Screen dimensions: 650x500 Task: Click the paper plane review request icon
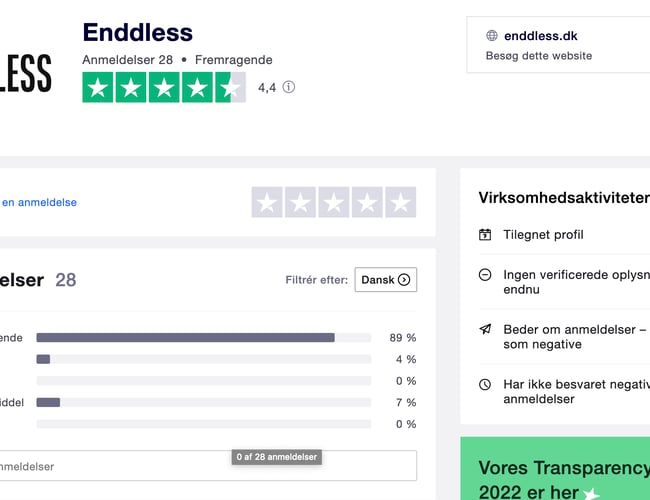point(485,329)
